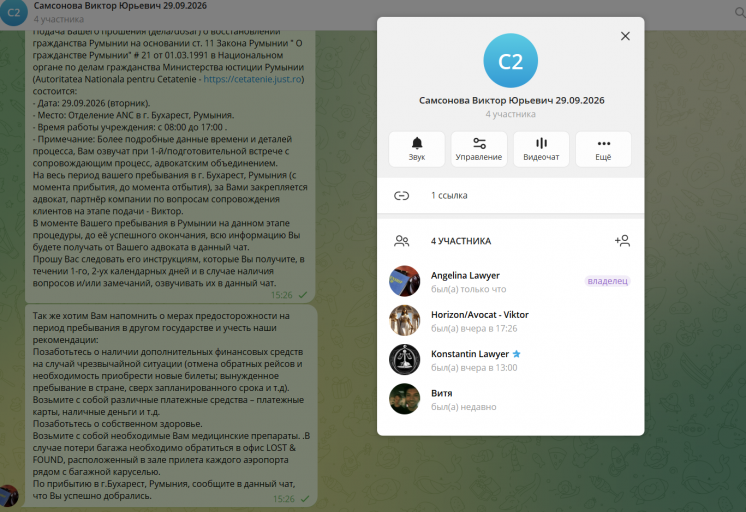Click the chat title Самсонова Виктор Юрьевич in header

tap(120, 6)
